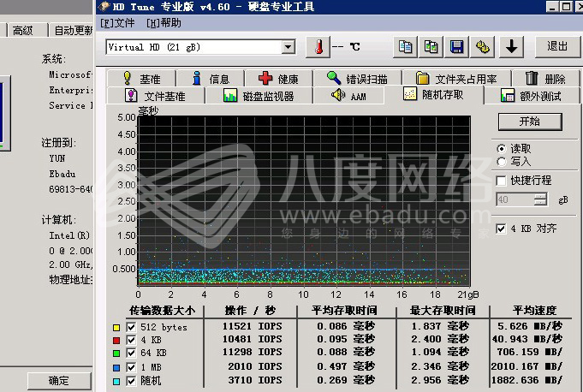Expand the Virtual HD drive dropdown
This screenshot has height=392, width=583.
289,47
